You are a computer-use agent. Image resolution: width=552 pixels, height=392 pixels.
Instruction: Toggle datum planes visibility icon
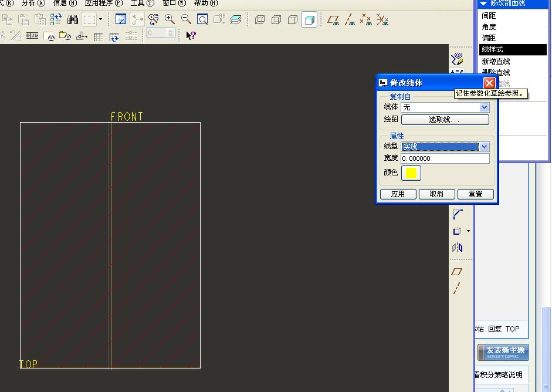pos(333,19)
